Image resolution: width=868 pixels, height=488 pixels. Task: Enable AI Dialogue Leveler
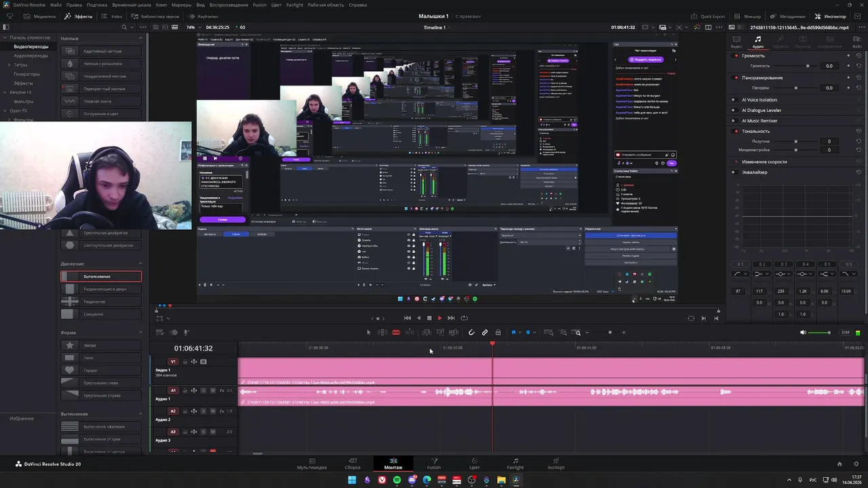click(x=733, y=110)
